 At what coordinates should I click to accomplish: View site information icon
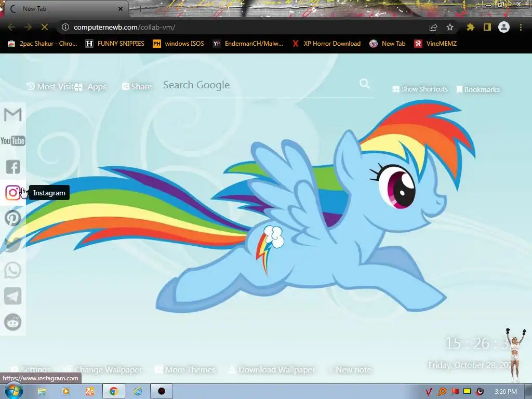pos(65,27)
